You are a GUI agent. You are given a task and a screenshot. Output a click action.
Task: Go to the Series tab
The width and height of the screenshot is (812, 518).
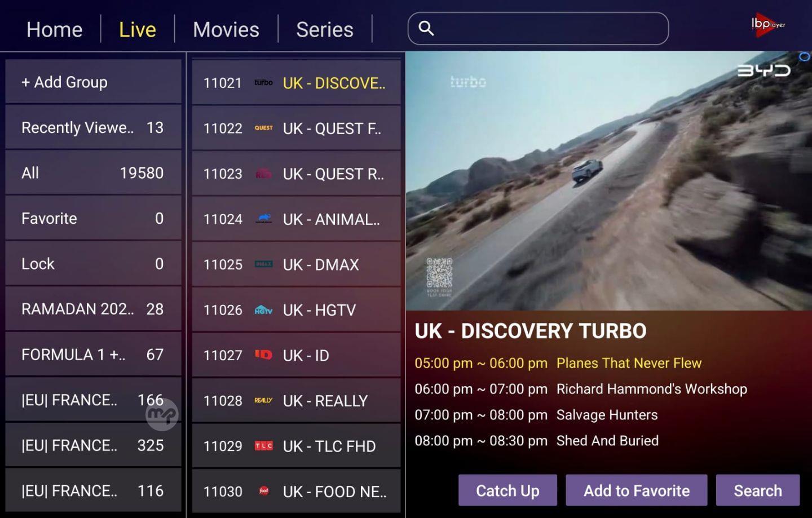(x=325, y=29)
